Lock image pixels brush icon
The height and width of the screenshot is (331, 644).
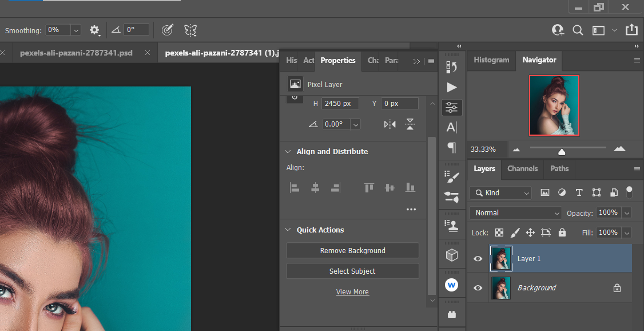515,233
